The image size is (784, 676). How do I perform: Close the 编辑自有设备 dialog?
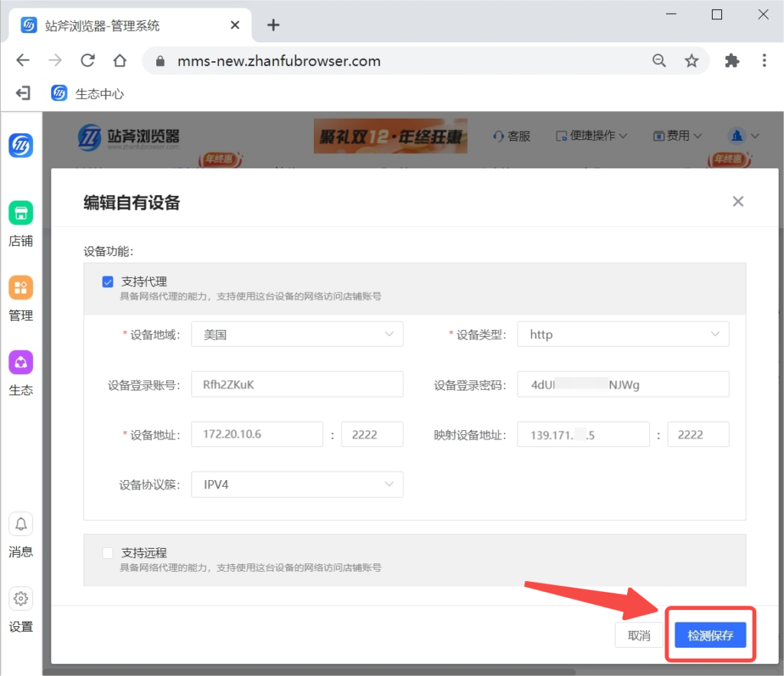point(738,201)
